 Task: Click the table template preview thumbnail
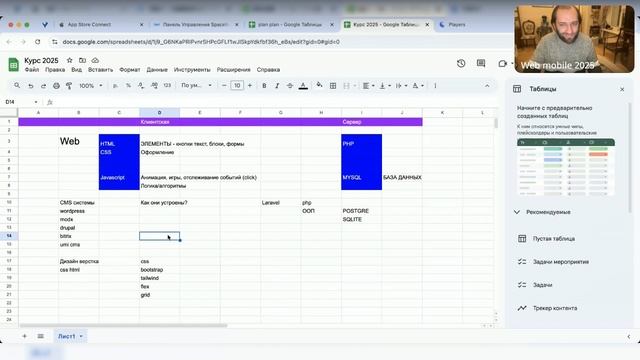[566, 167]
